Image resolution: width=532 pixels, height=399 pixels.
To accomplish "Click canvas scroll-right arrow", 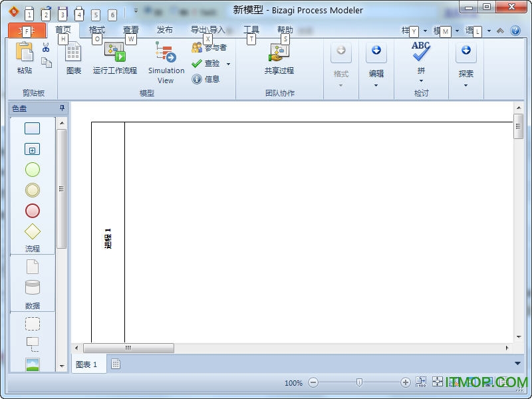I will click(x=507, y=348).
